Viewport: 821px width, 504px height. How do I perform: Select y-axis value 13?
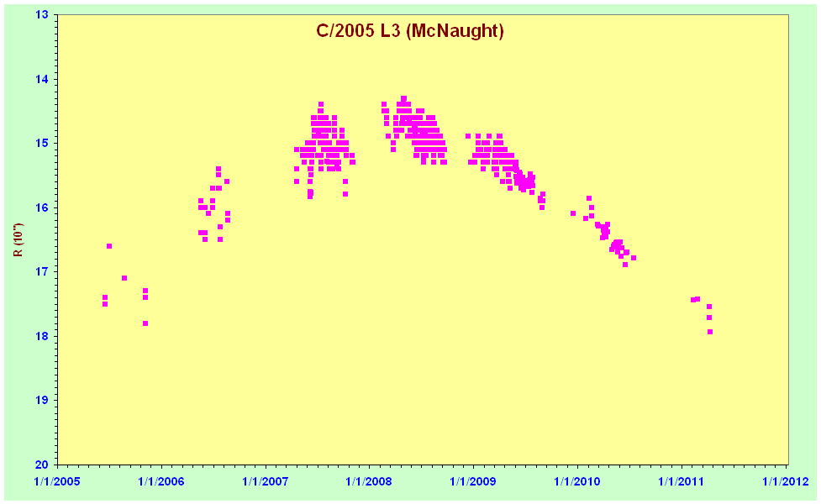(42, 14)
